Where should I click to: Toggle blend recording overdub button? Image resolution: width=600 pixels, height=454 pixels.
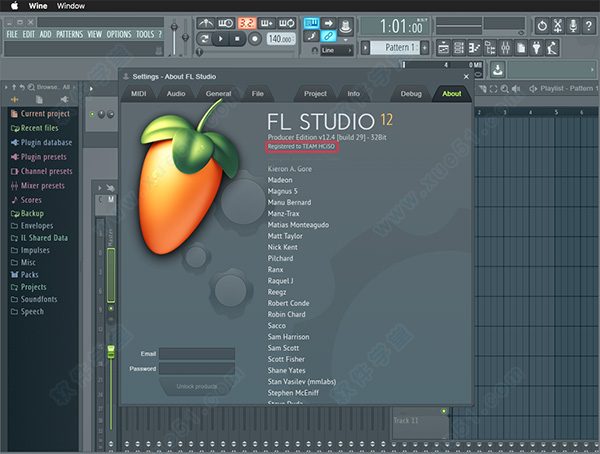(267, 23)
